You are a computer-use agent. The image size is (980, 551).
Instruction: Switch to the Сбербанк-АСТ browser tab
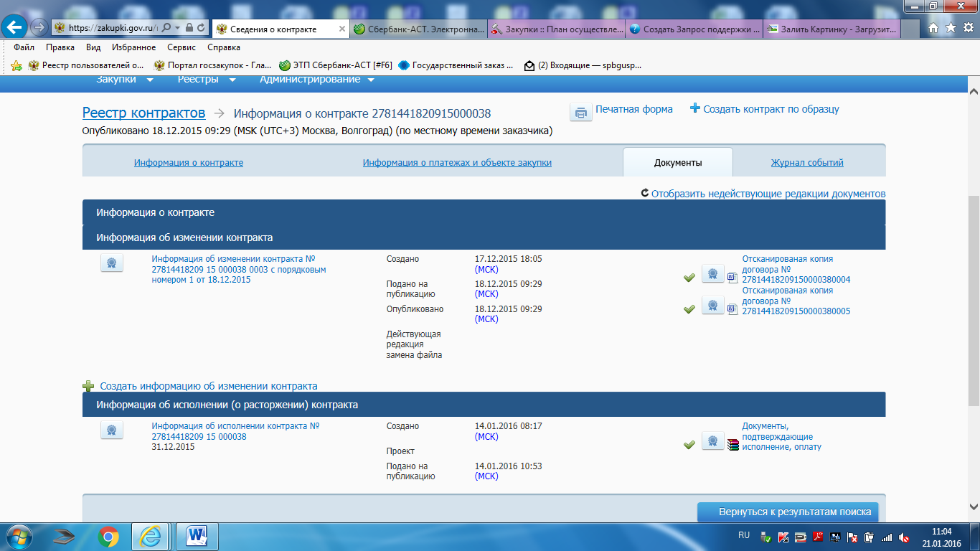[418, 29]
